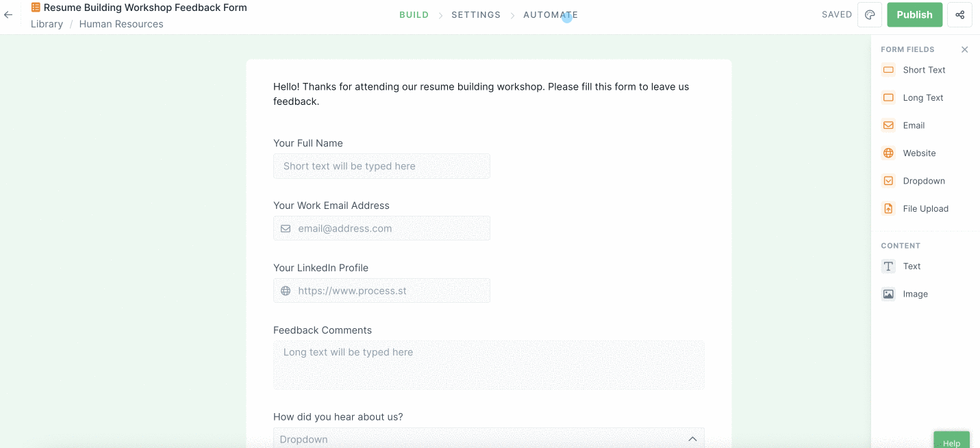980x448 pixels.
Task: Select the Image content icon
Action: coord(888,293)
